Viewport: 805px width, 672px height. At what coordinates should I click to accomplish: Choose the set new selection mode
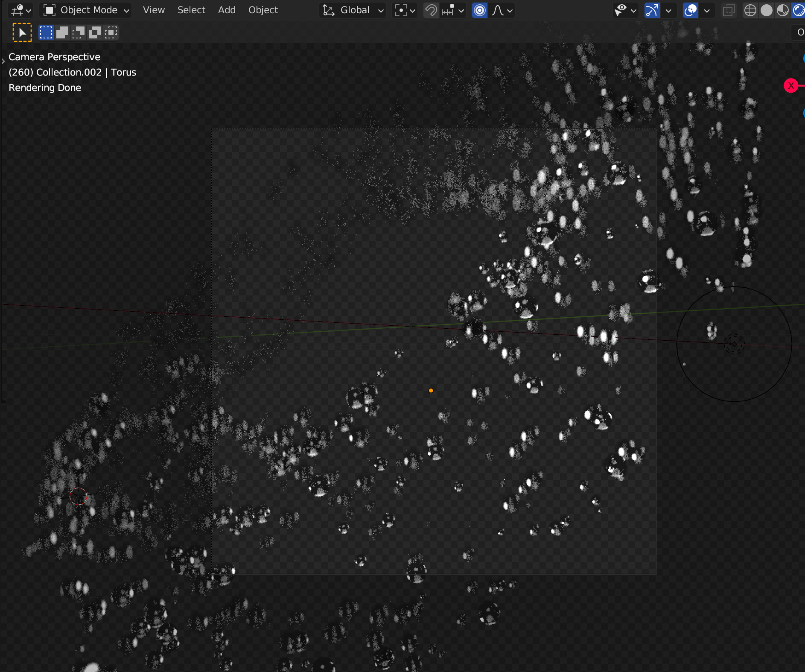pyautogui.click(x=46, y=32)
